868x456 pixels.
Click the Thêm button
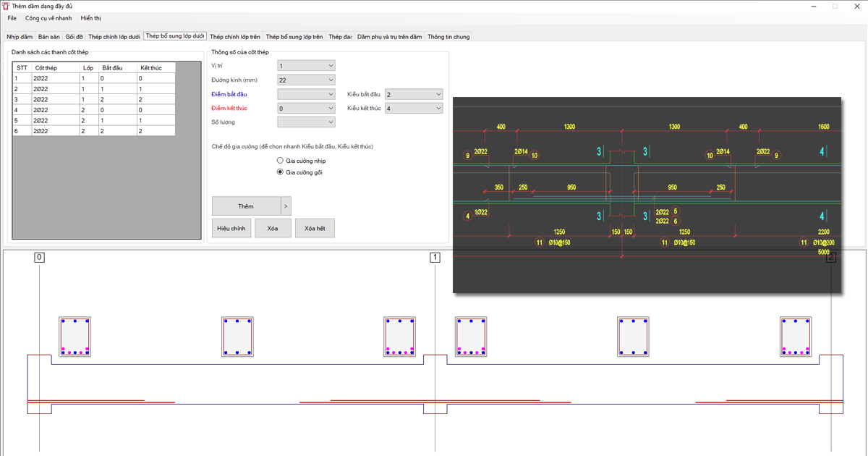coord(246,206)
